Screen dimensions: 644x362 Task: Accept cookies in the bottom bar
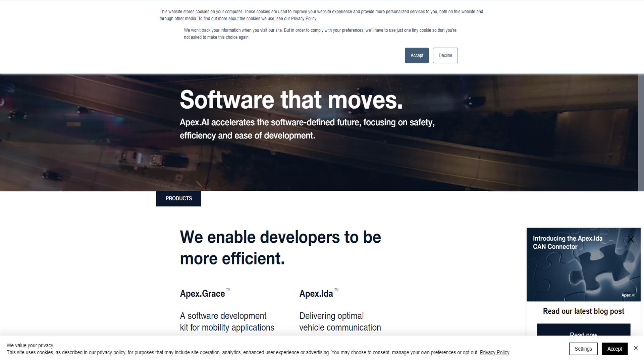point(614,349)
